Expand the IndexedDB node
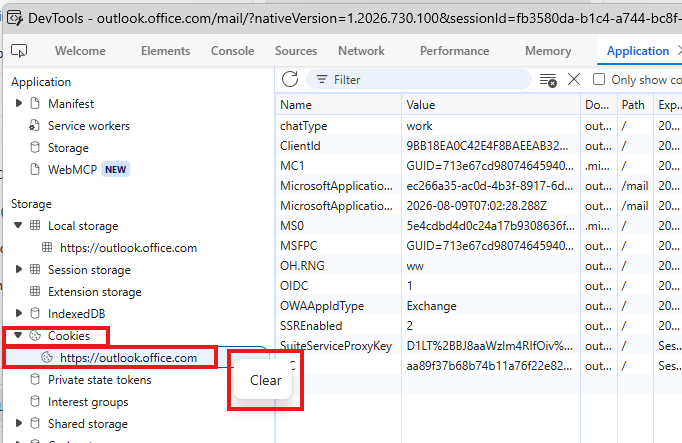Screen dimensions: 682x443 coord(19,313)
